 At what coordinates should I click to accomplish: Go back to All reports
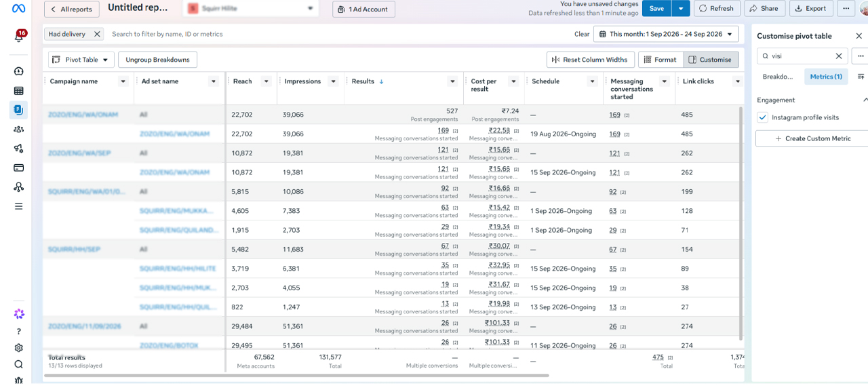72,9
